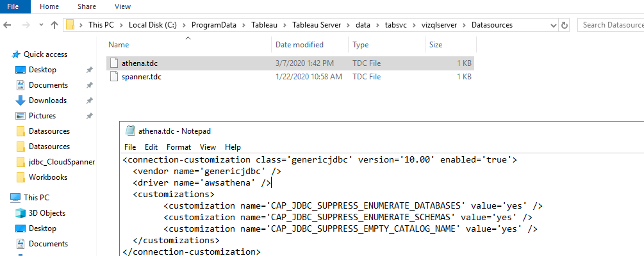The height and width of the screenshot is (256, 644).
Task: Open Notepad Help menu
Action: (x=233, y=147)
